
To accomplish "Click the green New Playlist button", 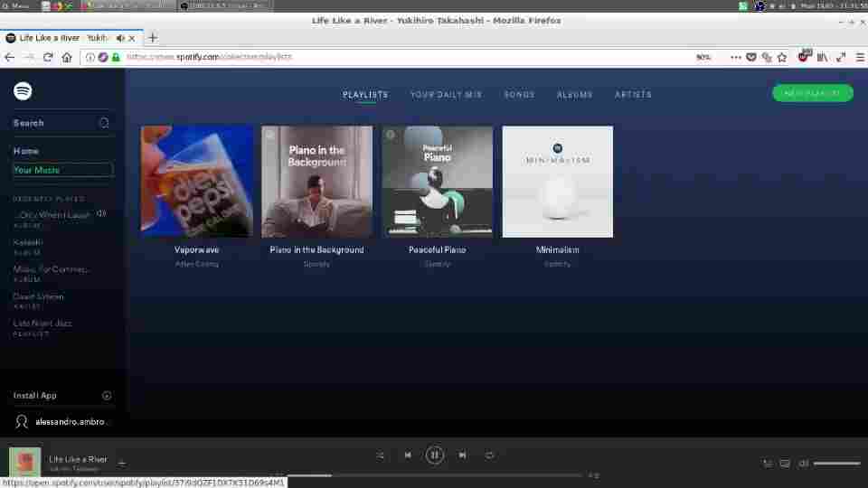I will (x=813, y=93).
